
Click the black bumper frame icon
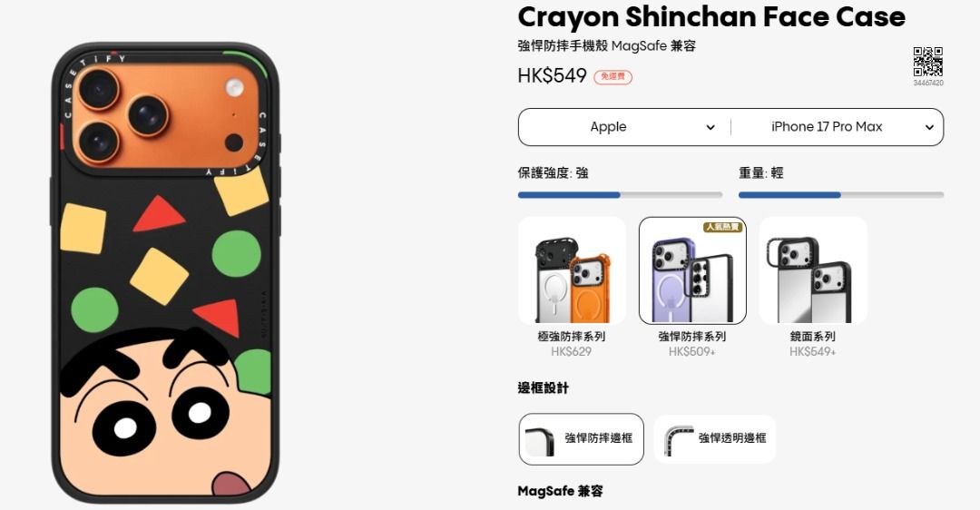pyautogui.click(x=540, y=440)
